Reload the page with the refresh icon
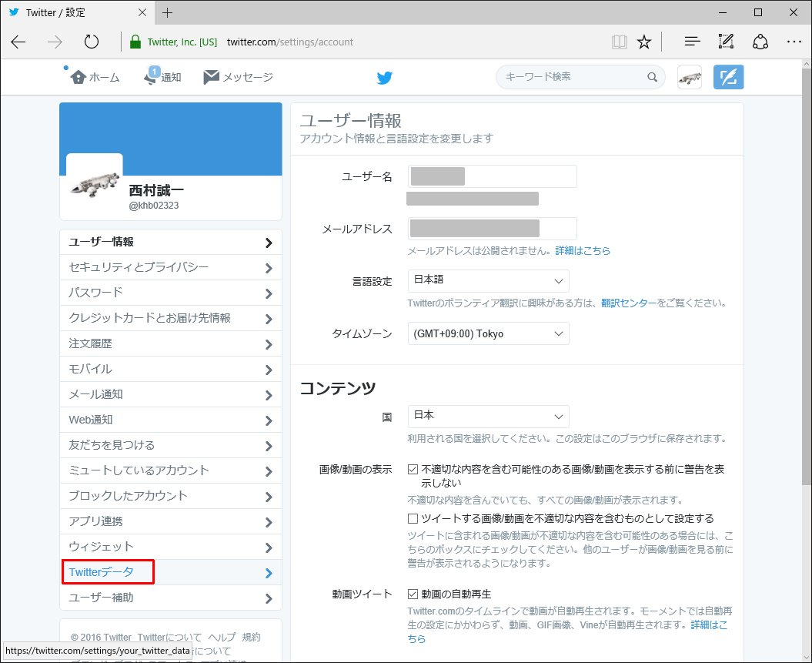812x663 pixels. [x=91, y=42]
